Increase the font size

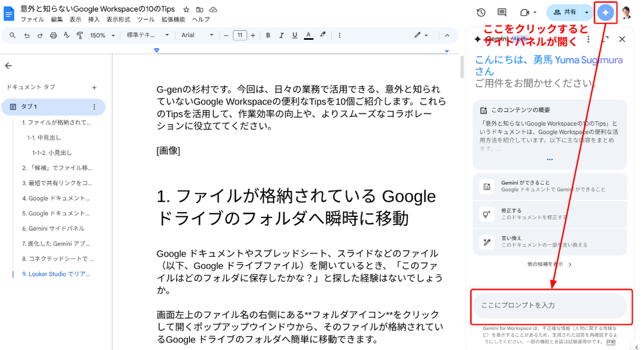(253, 35)
